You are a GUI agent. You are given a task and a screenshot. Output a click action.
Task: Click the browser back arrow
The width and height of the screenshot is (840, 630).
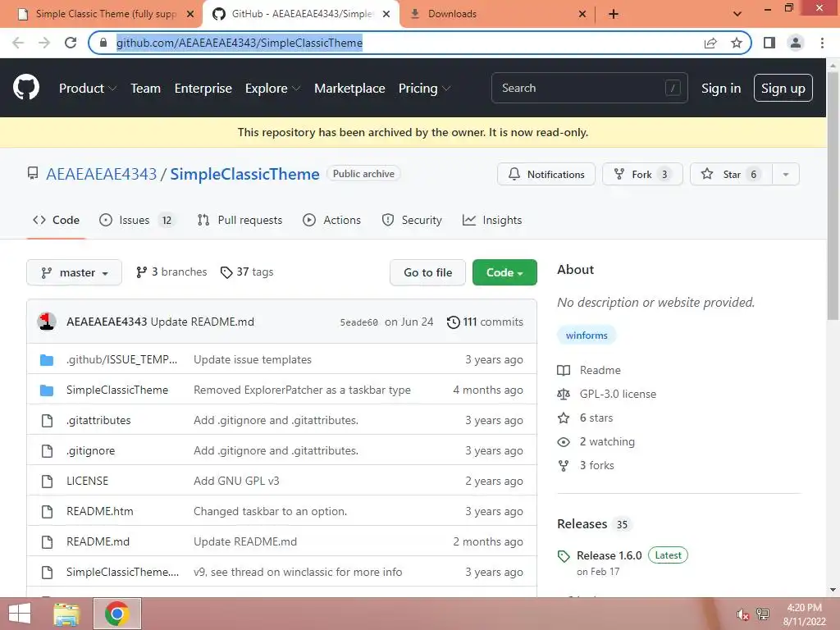tap(18, 43)
